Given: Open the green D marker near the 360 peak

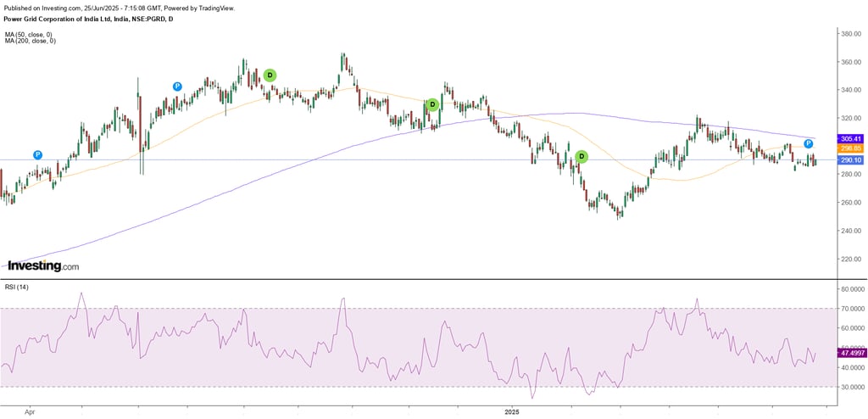Looking at the screenshot, I should click(x=270, y=75).
